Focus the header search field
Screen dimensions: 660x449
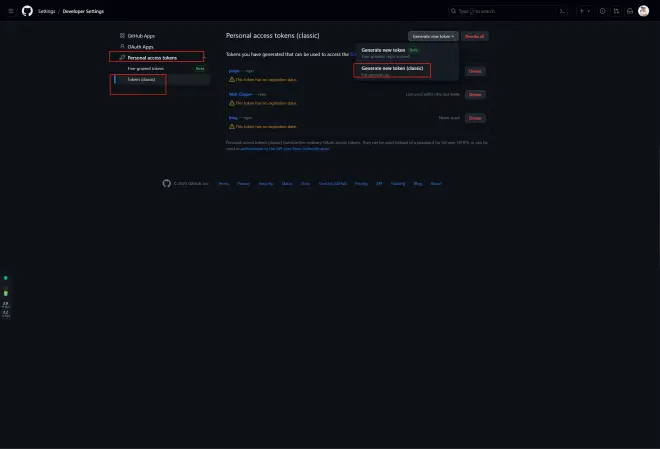coord(500,11)
